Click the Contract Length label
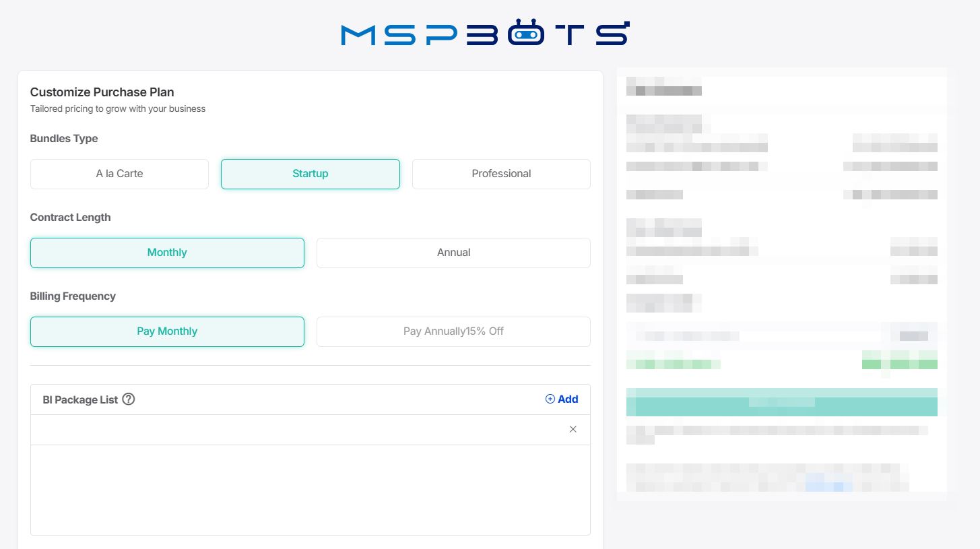The image size is (980, 549). click(71, 218)
